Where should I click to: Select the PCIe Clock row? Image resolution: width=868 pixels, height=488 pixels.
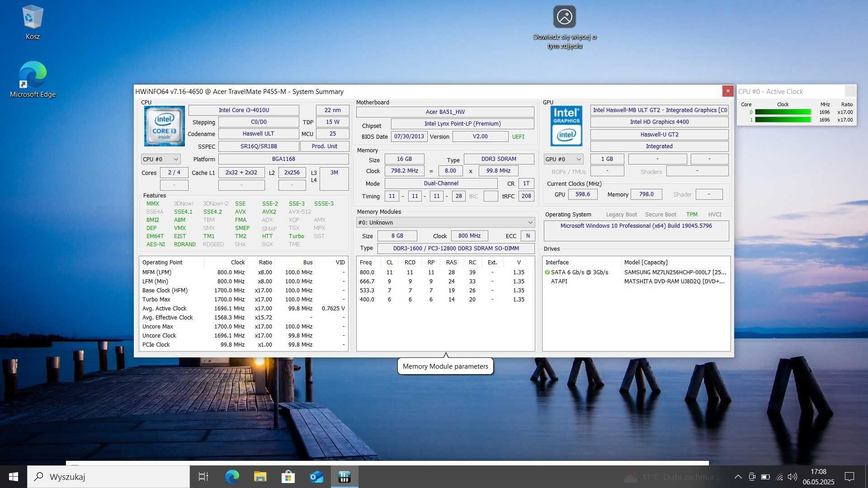pyautogui.click(x=243, y=345)
